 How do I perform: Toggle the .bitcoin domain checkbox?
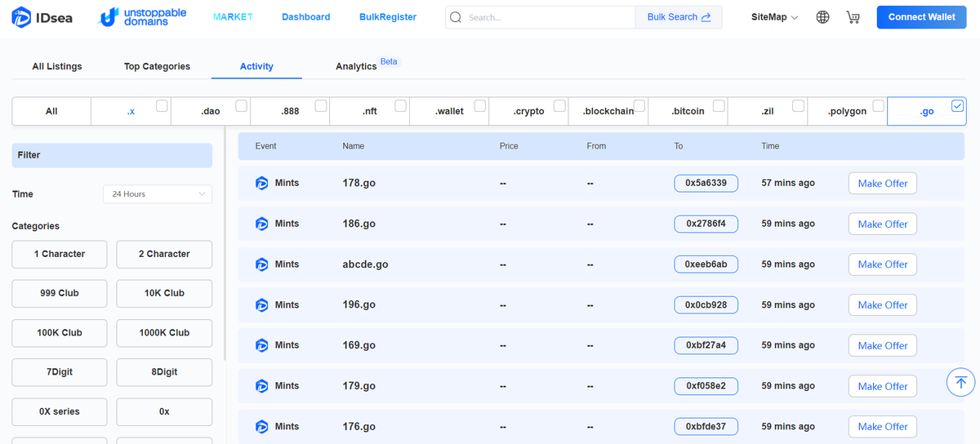pos(719,105)
